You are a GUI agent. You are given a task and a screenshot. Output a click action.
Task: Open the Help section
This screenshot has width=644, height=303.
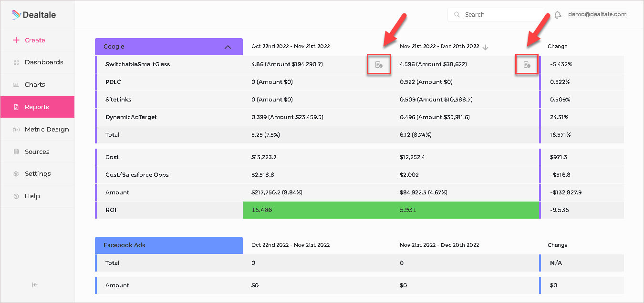37,196
